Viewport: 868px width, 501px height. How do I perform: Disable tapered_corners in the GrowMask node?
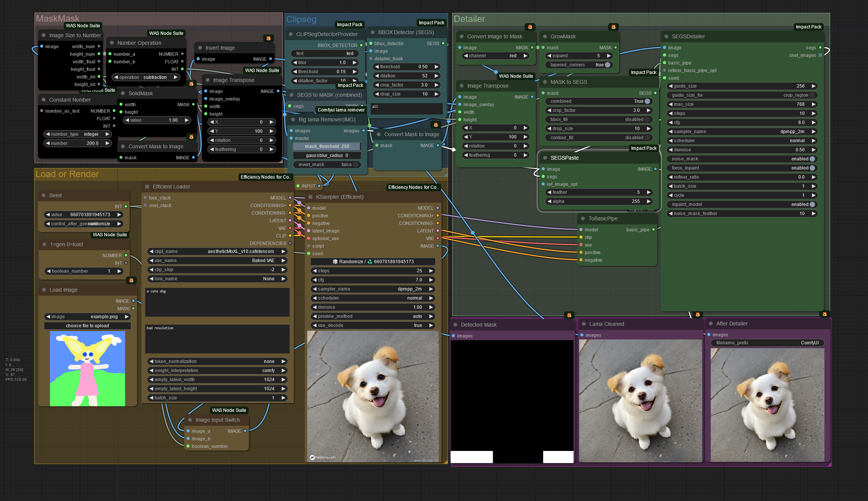point(608,65)
